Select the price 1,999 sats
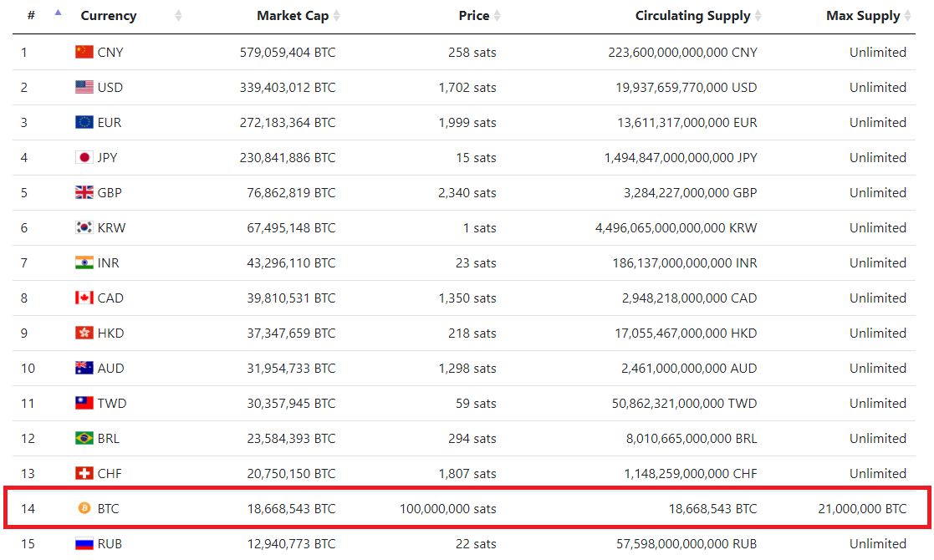The image size is (934, 560). [467, 123]
